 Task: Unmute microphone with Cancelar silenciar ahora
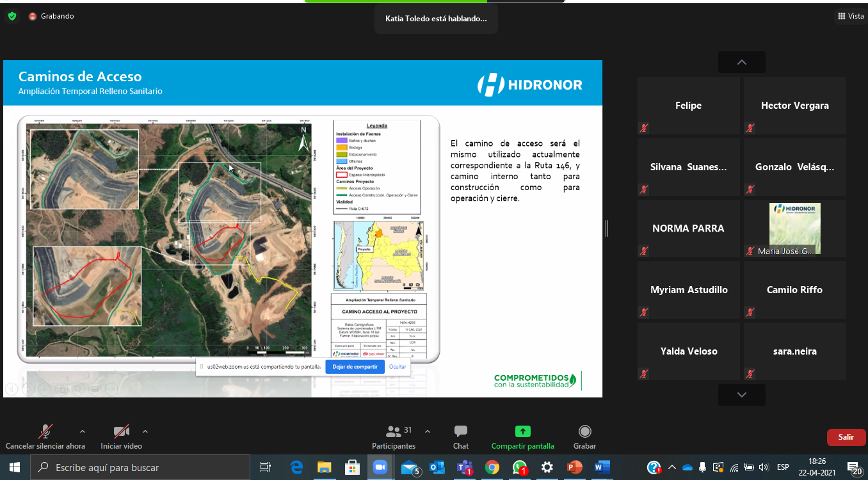tap(45, 431)
